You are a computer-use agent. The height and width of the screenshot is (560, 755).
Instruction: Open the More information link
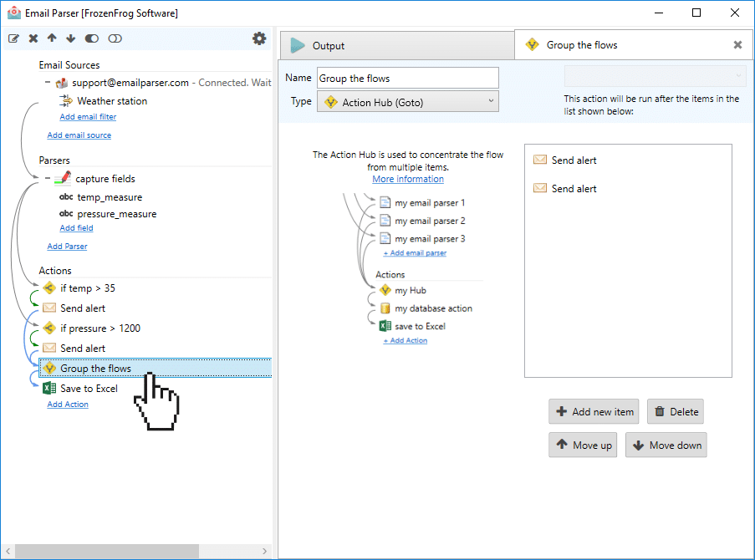pos(408,179)
